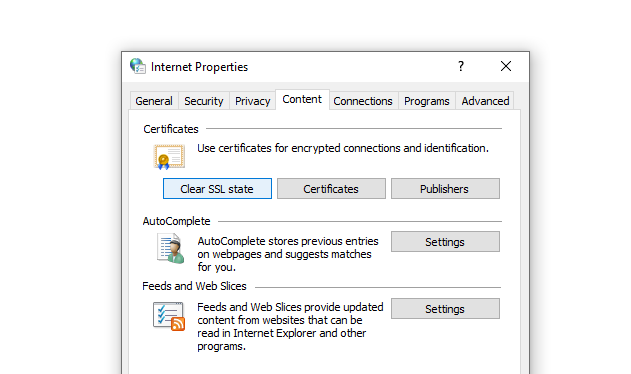
Task: Go to the Connections tab
Action: (363, 101)
